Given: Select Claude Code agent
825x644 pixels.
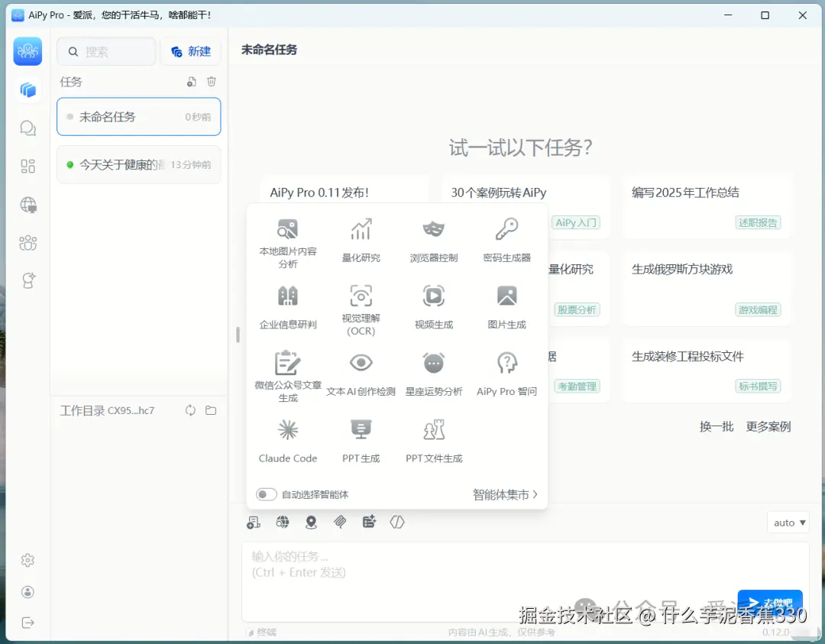Looking at the screenshot, I should pos(288,441).
